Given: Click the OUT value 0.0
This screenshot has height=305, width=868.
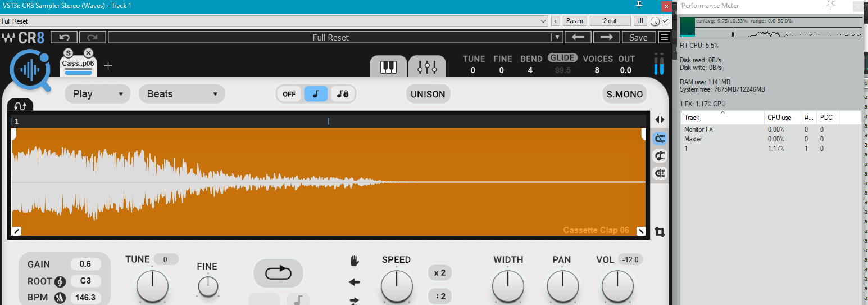Looking at the screenshot, I should pos(626,70).
